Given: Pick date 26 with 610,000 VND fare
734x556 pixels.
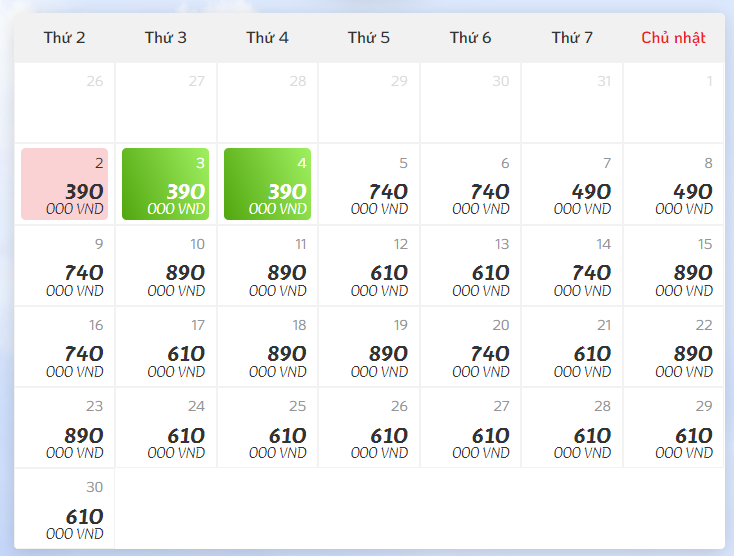Looking at the screenshot, I should pyautogui.click(x=369, y=427).
